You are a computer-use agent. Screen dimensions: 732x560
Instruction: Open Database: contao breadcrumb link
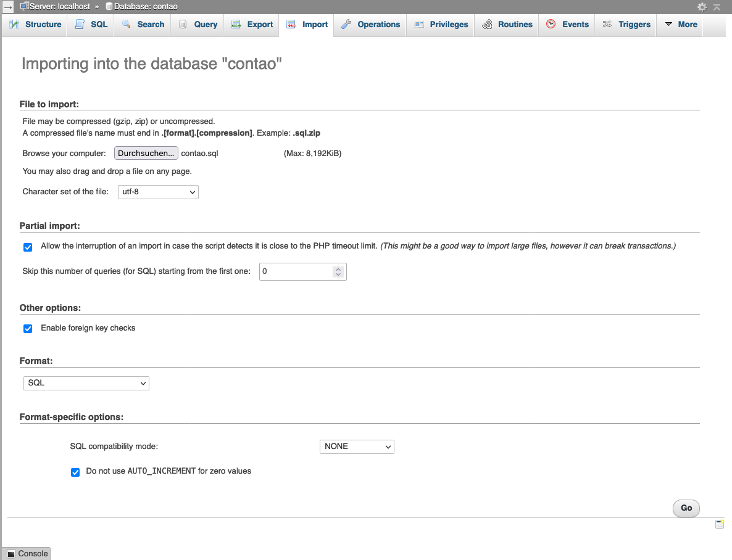146,7
